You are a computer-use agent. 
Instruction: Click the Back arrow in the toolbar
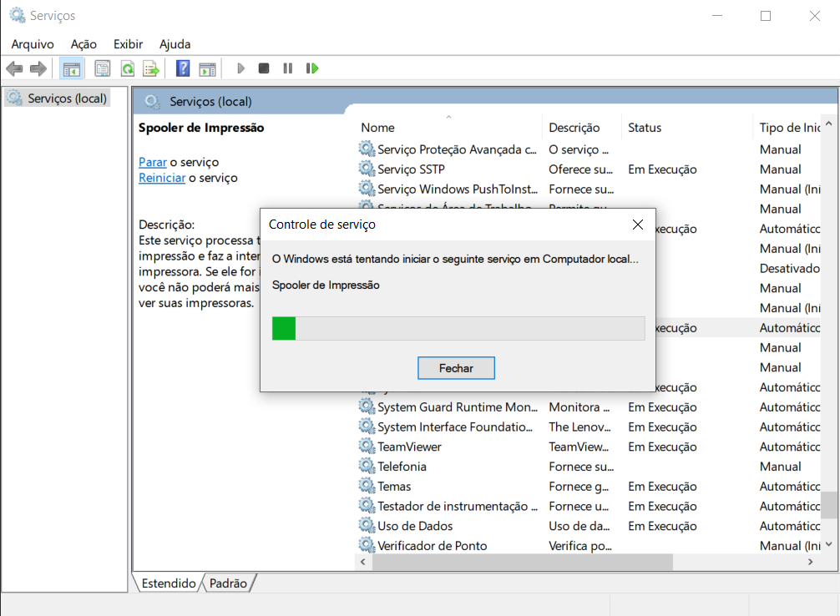coord(14,68)
